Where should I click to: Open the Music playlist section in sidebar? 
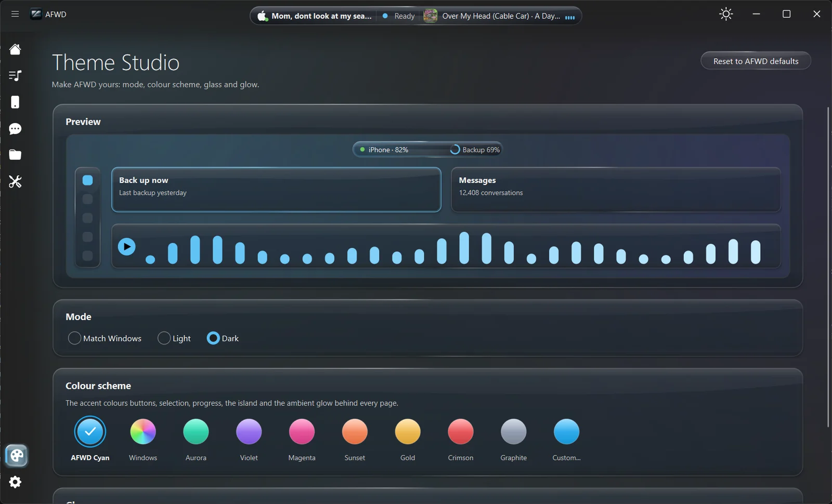15,76
